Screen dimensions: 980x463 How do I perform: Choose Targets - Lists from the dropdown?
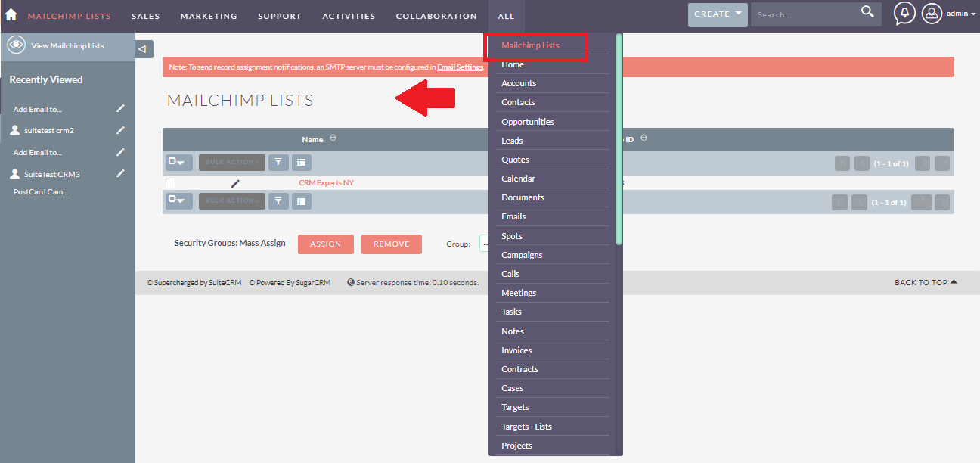coord(527,427)
